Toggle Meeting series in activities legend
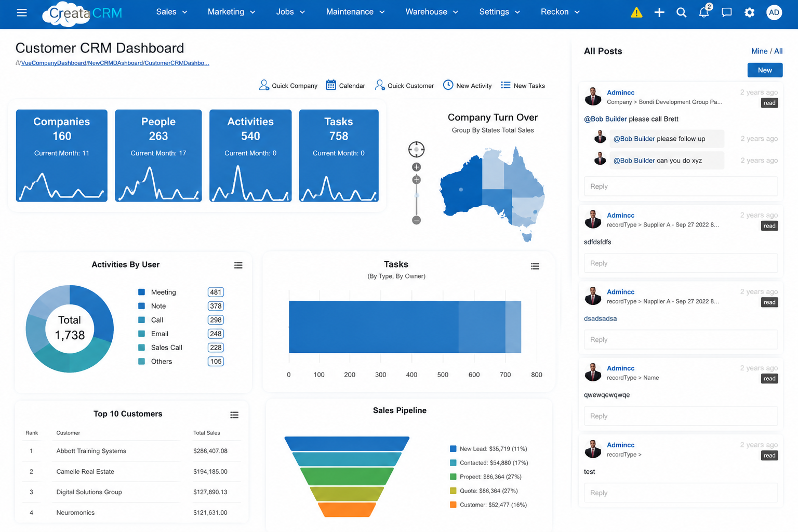This screenshot has width=798, height=532. 157,292
